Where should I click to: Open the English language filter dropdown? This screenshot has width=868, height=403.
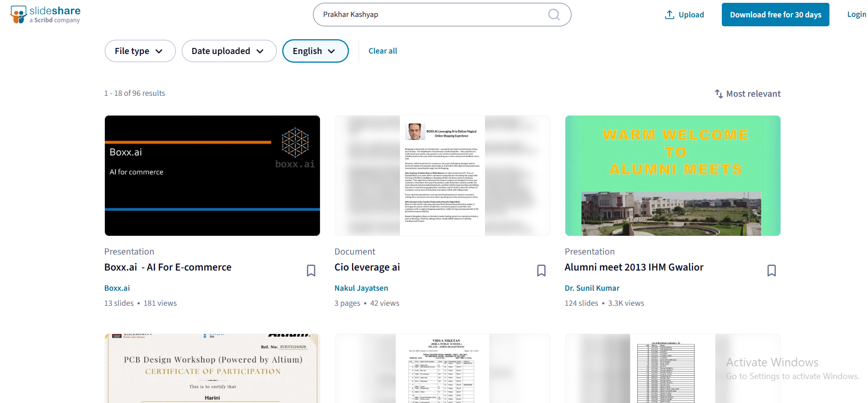(x=315, y=51)
